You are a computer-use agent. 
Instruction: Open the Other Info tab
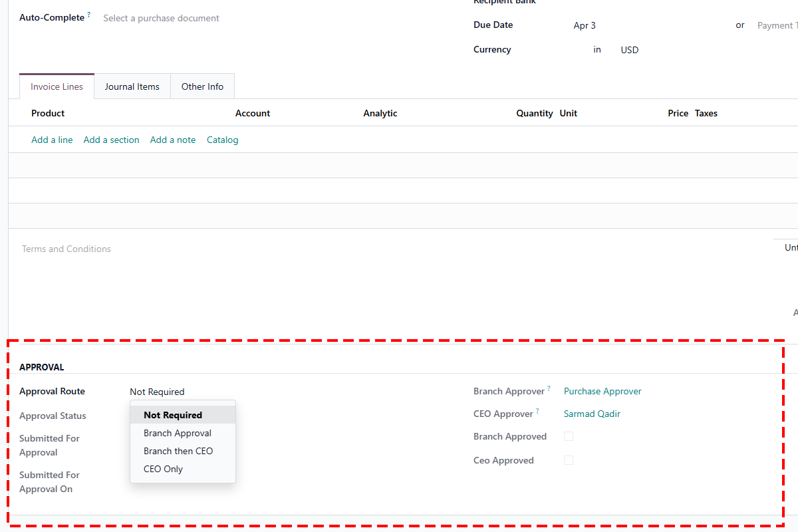(x=202, y=86)
